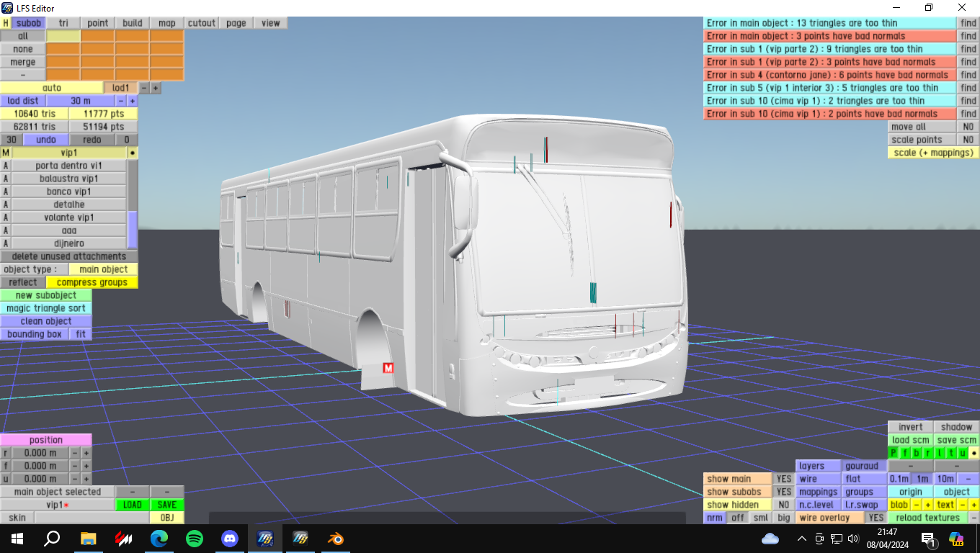Find the 13 too-thin triangles in main object

(968, 23)
